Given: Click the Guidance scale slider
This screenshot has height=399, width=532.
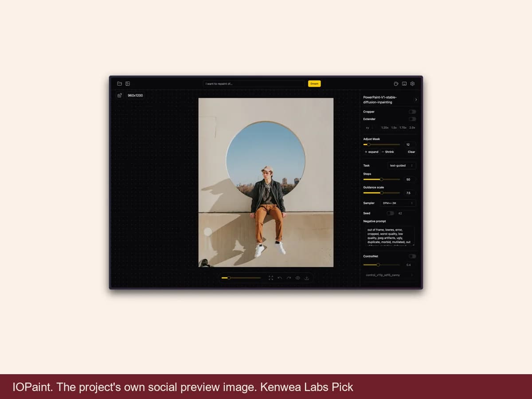Looking at the screenshot, I should point(382,193).
